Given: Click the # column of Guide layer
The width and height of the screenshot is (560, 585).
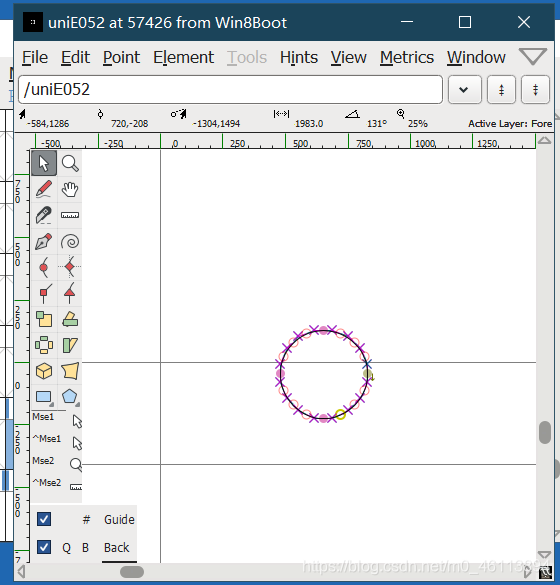Looking at the screenshot, I should click(x=86, y=519).
